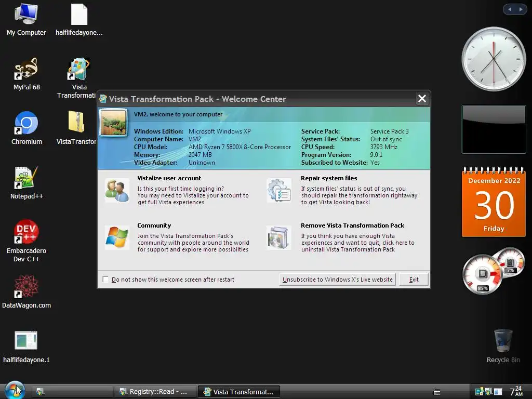This screenshot has height=399, width=532.
Task: Click the 'AMD Ryzen 7 5800X 8-Core Processor' text
Action: coord(240,147)
